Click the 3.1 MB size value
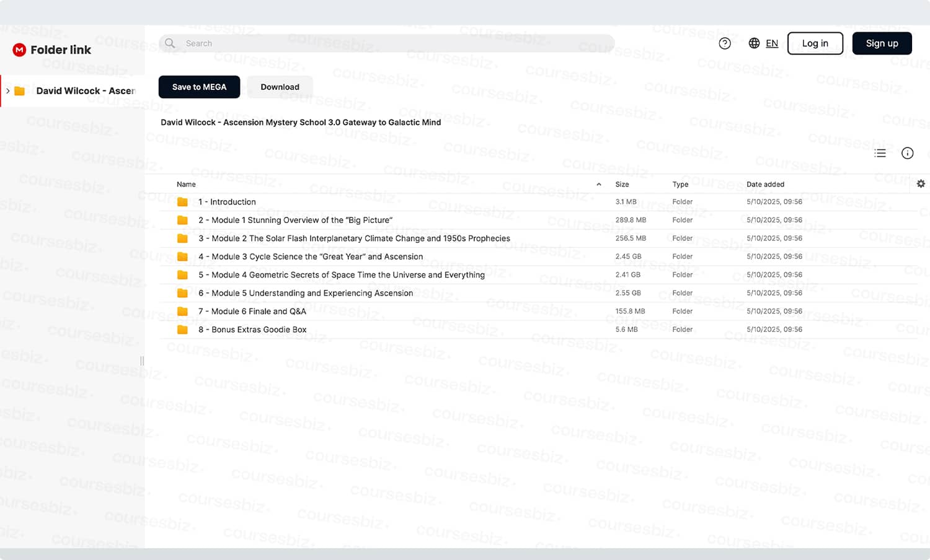Viewport: 930px width, 560px height. [x=626, y=202]
